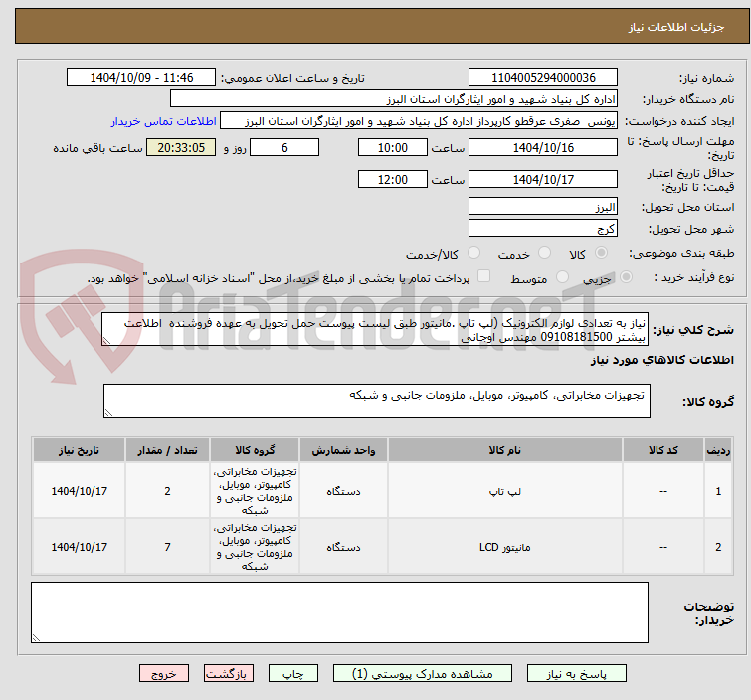
Task: Click the نام کالا column header
Action: coord(505,450)
